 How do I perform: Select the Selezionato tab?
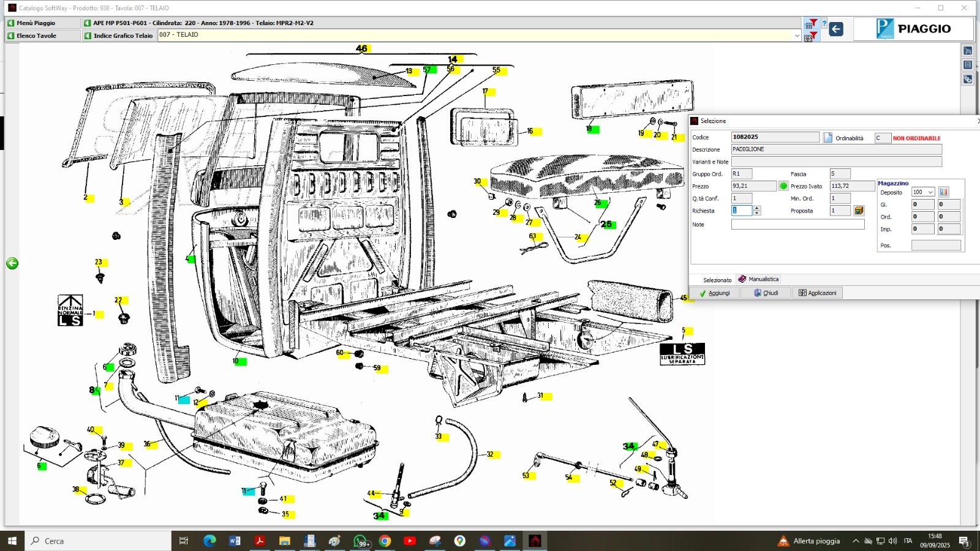(x=717, y=280)
